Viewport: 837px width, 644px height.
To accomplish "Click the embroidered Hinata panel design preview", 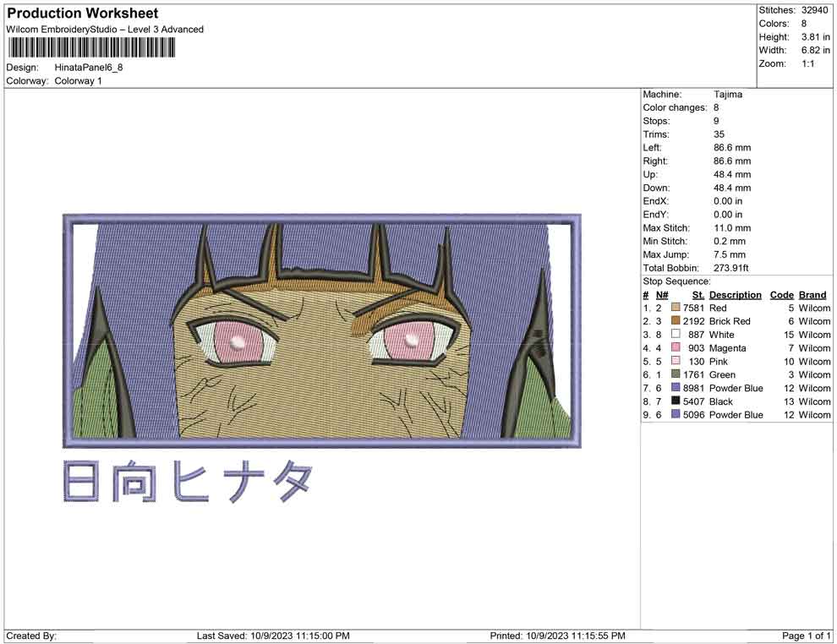I will click(x=322, y=330).
